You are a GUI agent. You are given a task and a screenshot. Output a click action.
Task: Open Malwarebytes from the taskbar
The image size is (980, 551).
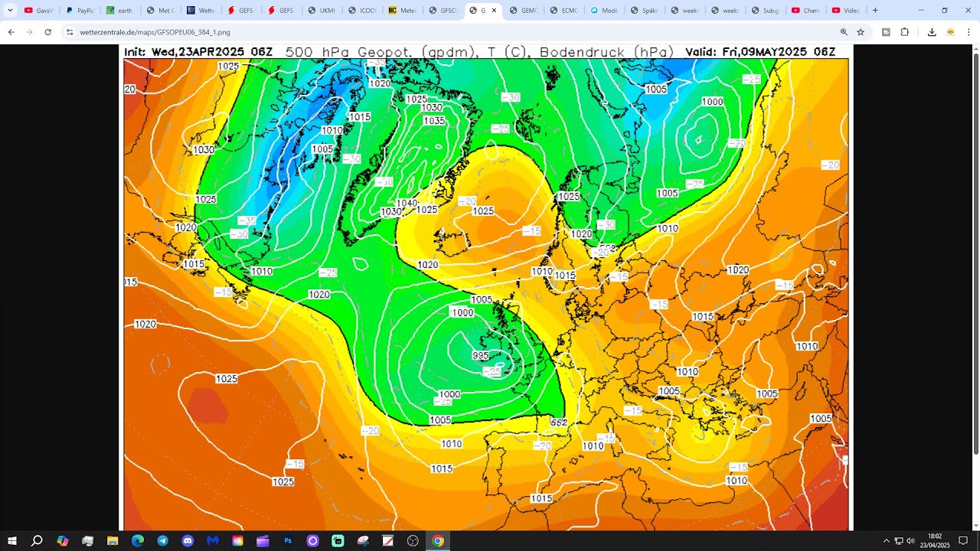click(213, 541)
